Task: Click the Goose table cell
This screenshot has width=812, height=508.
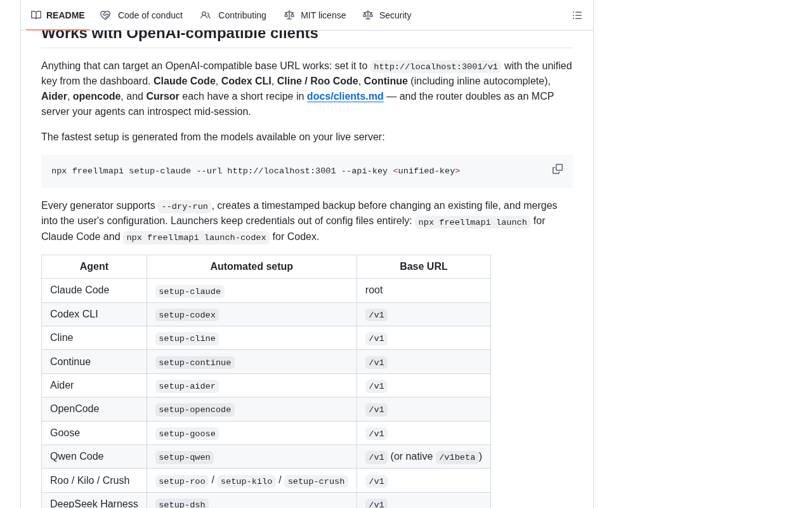Action: coord(94,433)
